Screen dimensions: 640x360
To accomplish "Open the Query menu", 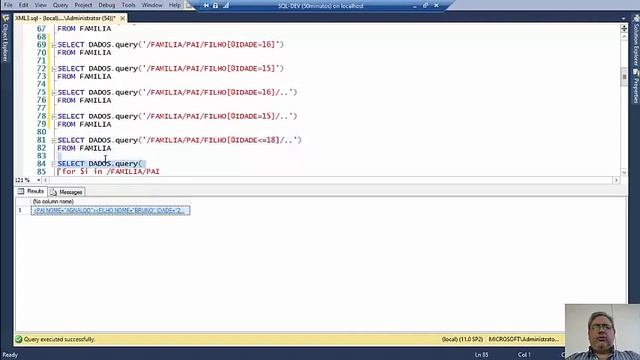I will click(60, 5).
